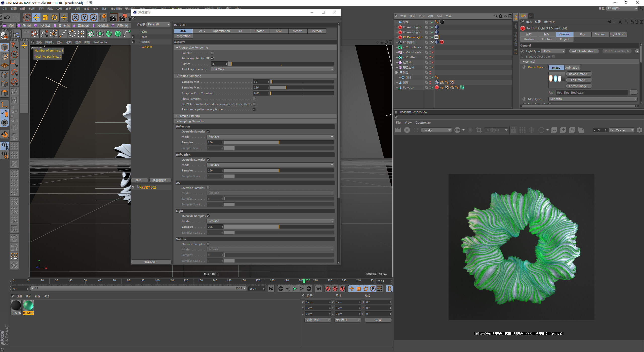Start render in Redshift RenderView

(407, 130)
